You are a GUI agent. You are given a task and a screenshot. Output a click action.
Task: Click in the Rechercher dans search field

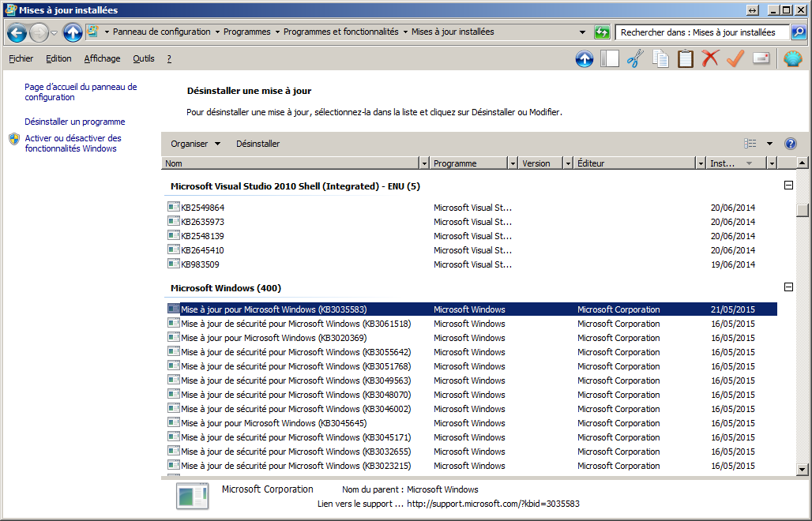(702, 32)
